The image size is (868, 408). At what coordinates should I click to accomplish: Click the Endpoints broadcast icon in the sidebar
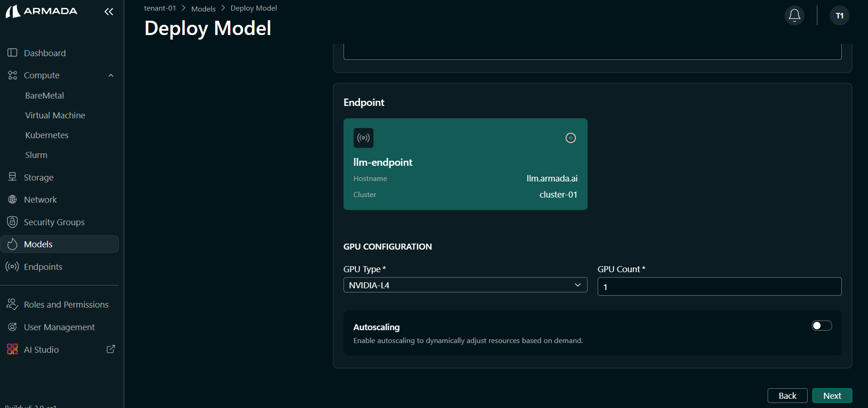click(12, 267)
